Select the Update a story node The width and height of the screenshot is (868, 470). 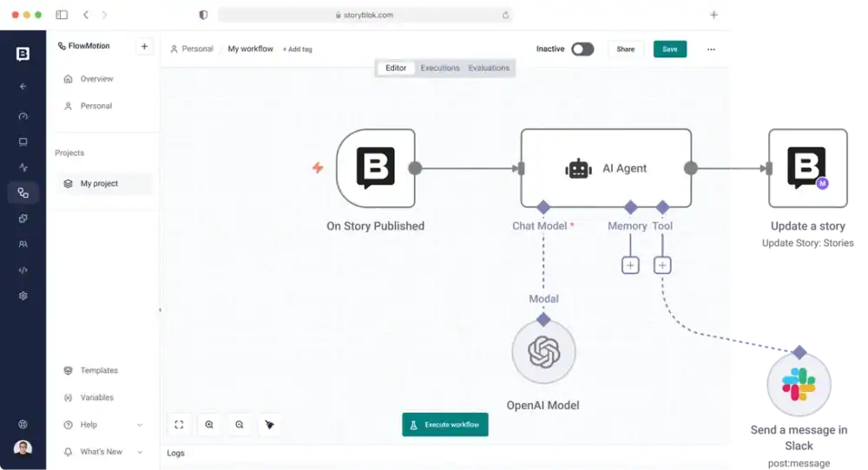pos(807,168)
